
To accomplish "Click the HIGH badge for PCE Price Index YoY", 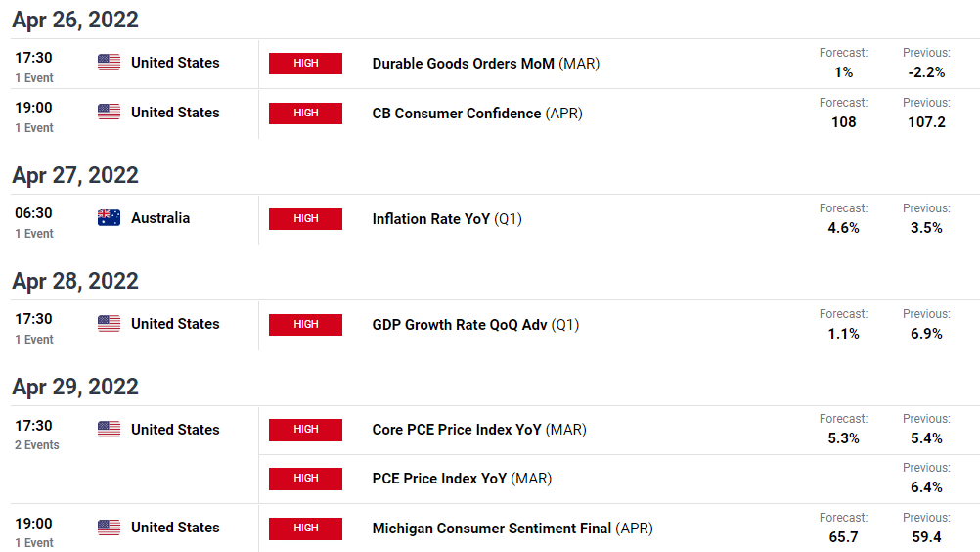I will (x=305, y=479).
